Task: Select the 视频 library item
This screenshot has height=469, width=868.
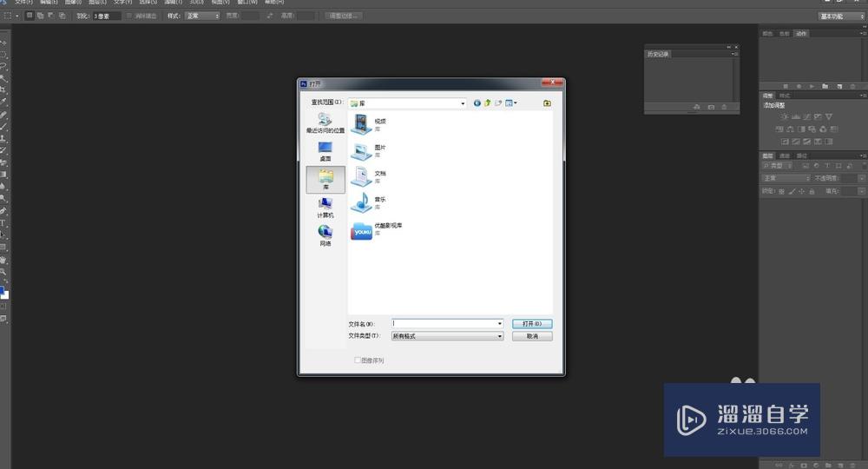Action: [x=369, y=124]
